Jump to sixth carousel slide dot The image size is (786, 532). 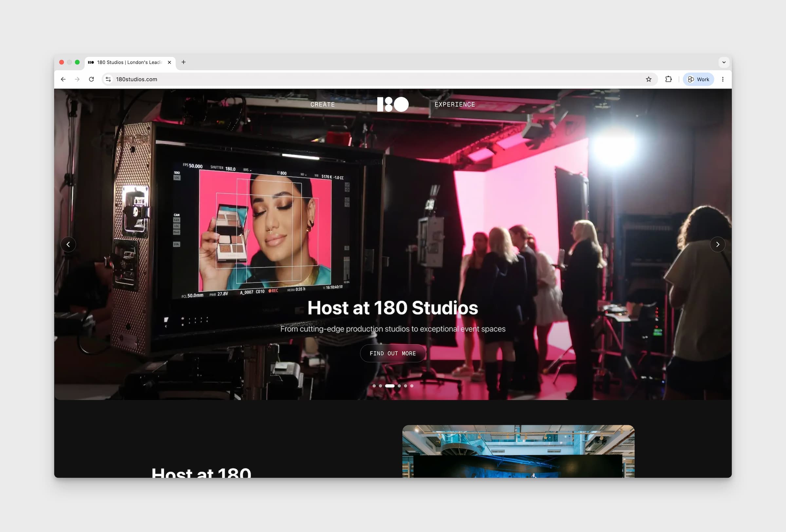click(x=412, y=386)
